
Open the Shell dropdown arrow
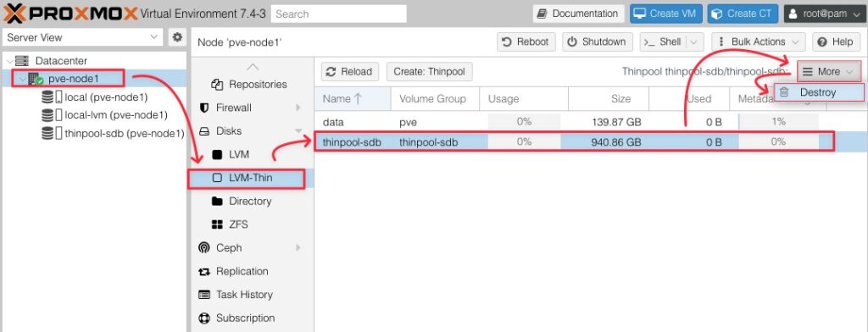tap(695, 41)
